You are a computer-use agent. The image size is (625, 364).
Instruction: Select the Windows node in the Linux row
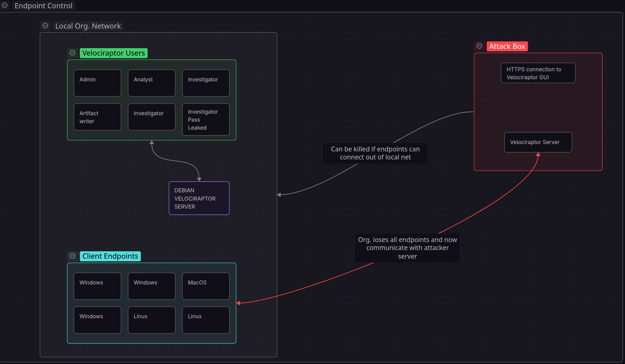(x=98, y=320)
